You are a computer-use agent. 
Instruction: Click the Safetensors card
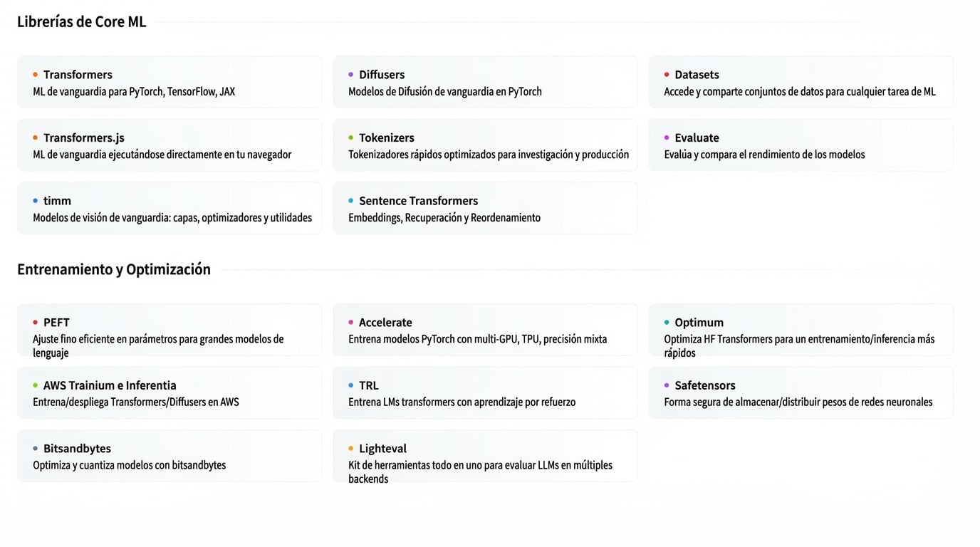pos(801,393)
